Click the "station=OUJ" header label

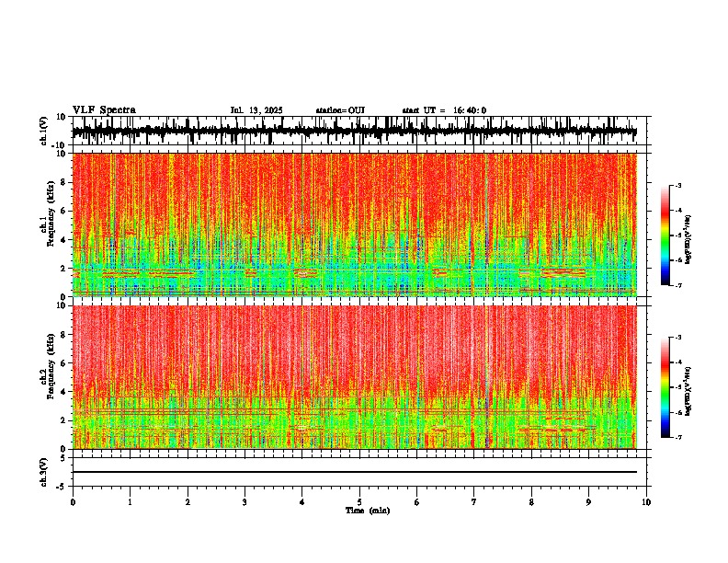pyautogui.click(x=340, y=110)
